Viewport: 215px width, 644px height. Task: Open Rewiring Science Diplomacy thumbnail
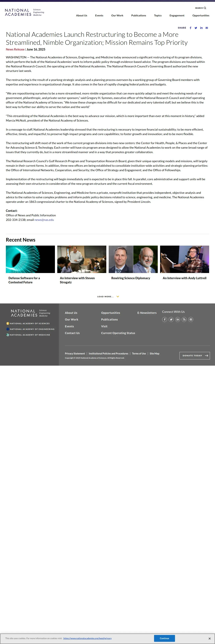pos(133,259)
